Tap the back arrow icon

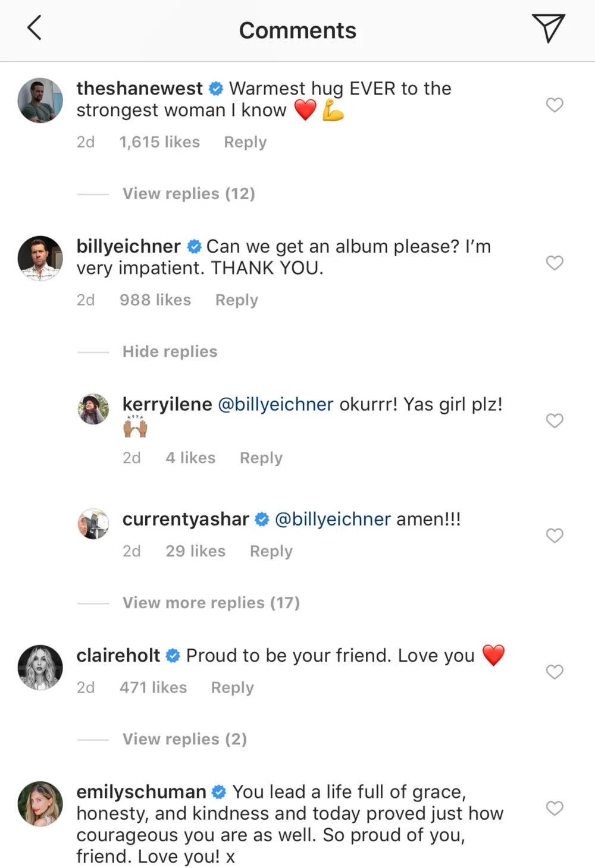click(x=35, y=28)
